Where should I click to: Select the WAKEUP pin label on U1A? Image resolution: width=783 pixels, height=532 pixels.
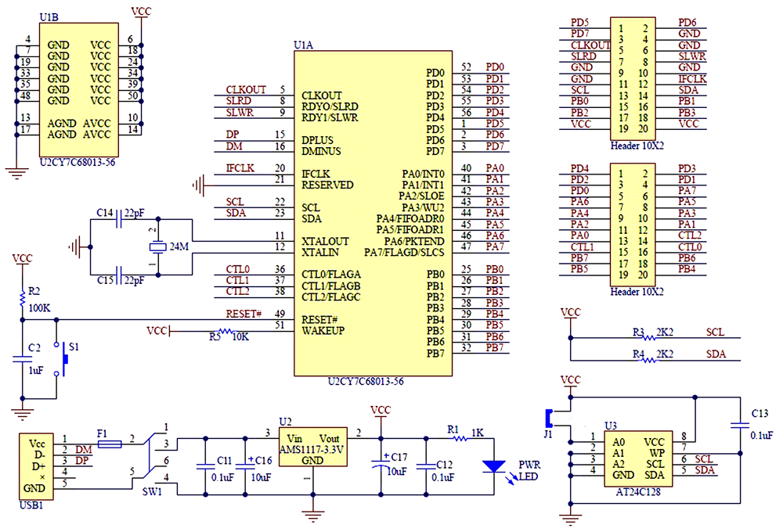[323, 331]
